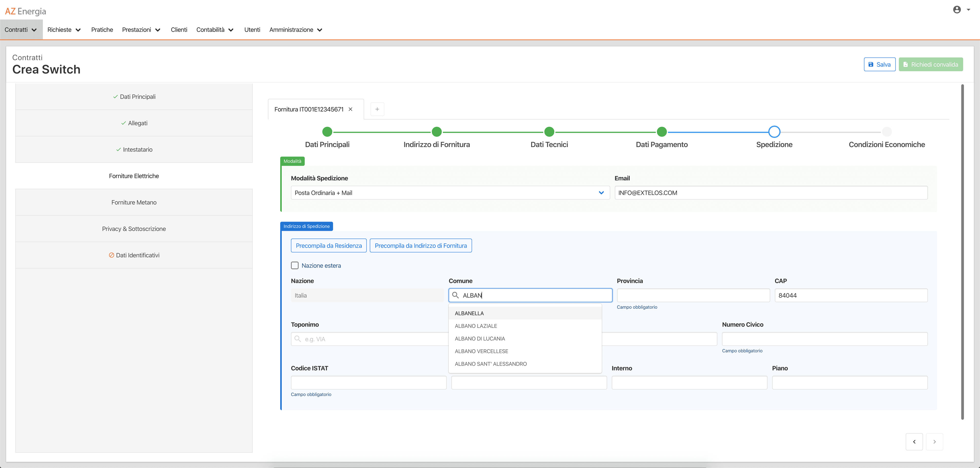Open the Pratiche menu item

pos(102,30)
